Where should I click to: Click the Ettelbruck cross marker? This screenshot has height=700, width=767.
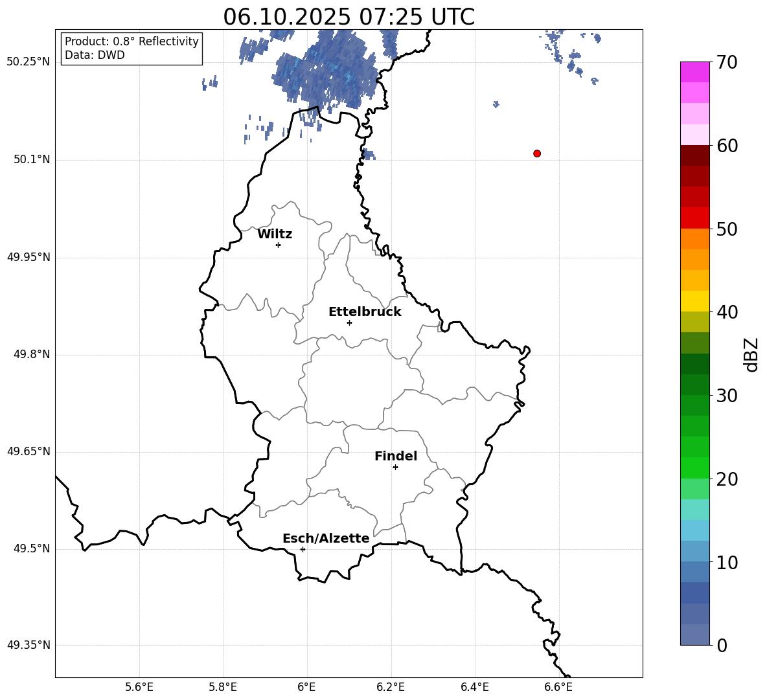[x=349, y=322]
